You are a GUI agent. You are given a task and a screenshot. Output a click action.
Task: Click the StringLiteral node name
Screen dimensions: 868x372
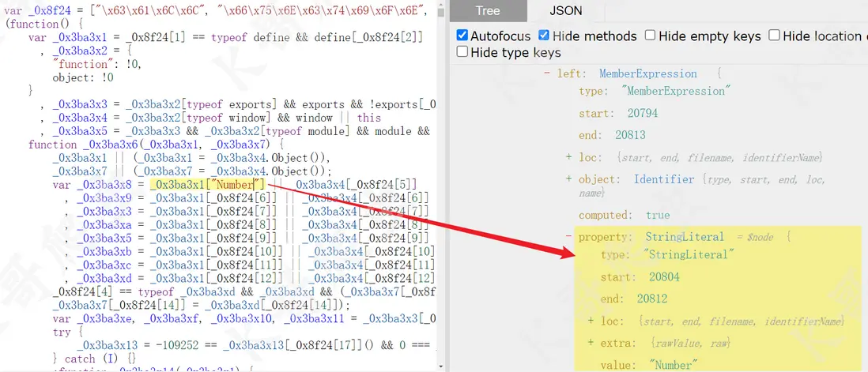pos(685,237)
